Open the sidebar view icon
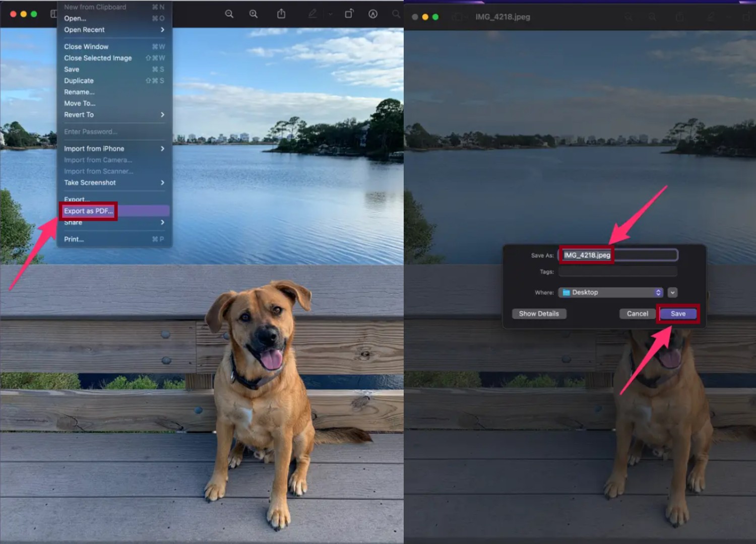Image resolution: width=756 pixels, height=544 pixels. 54,14
